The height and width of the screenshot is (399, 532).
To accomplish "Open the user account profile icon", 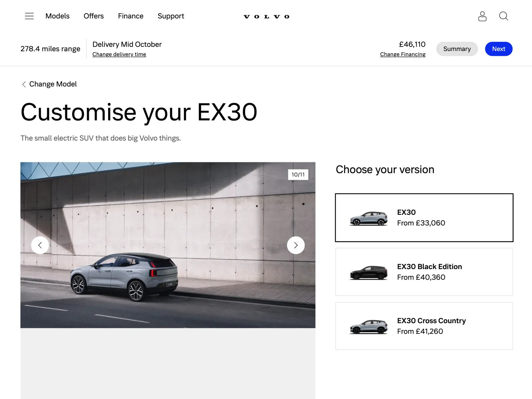I will tap(482, 16).
